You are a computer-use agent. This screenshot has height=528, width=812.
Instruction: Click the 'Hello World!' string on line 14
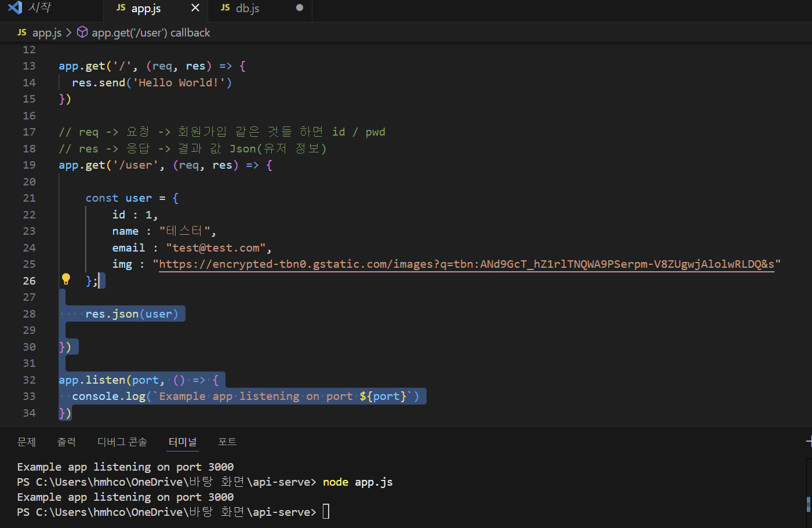(x=179, y=83)
